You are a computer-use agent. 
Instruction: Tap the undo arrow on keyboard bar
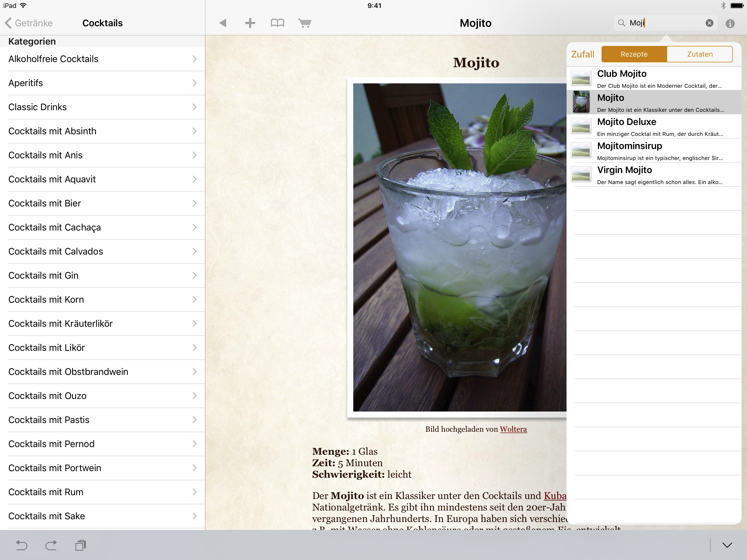click(x=22, y=545)
